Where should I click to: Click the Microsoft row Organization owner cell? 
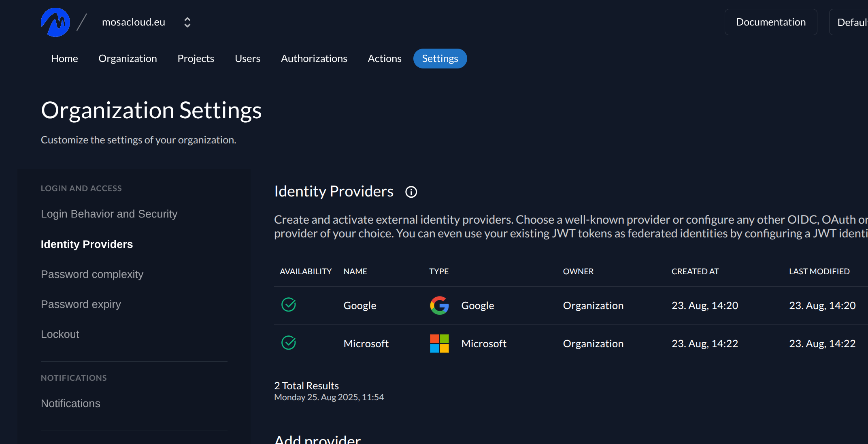(593, 344)
